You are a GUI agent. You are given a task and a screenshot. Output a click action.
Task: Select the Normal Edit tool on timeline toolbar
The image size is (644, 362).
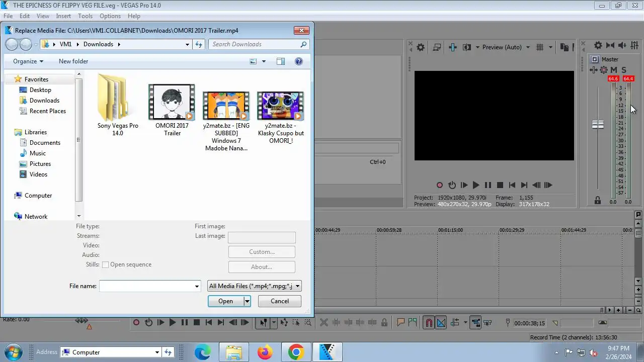coord(264,323)
